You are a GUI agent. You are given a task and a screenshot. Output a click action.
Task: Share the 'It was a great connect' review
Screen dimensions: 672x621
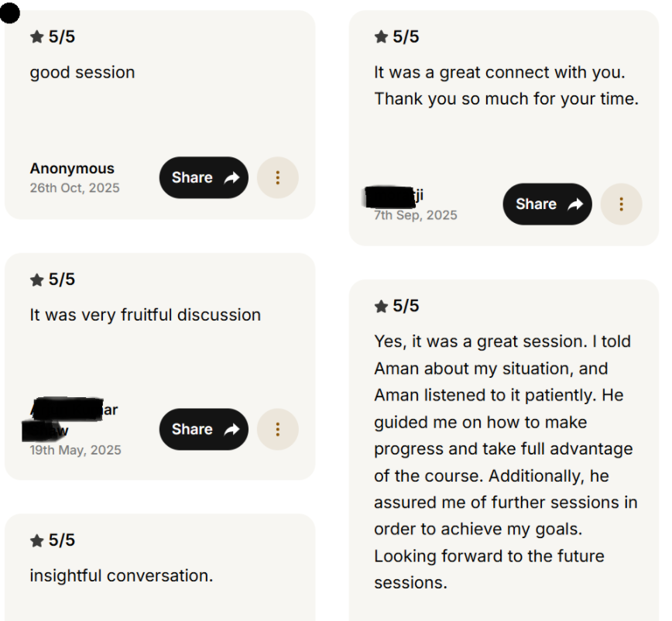pos(547,204)
